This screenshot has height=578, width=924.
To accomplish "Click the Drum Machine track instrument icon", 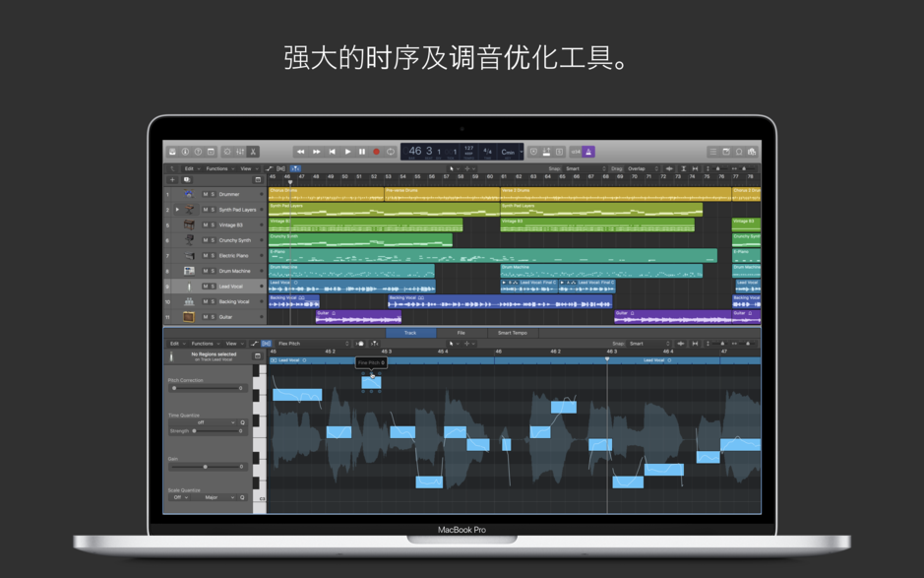I will 188,271.
